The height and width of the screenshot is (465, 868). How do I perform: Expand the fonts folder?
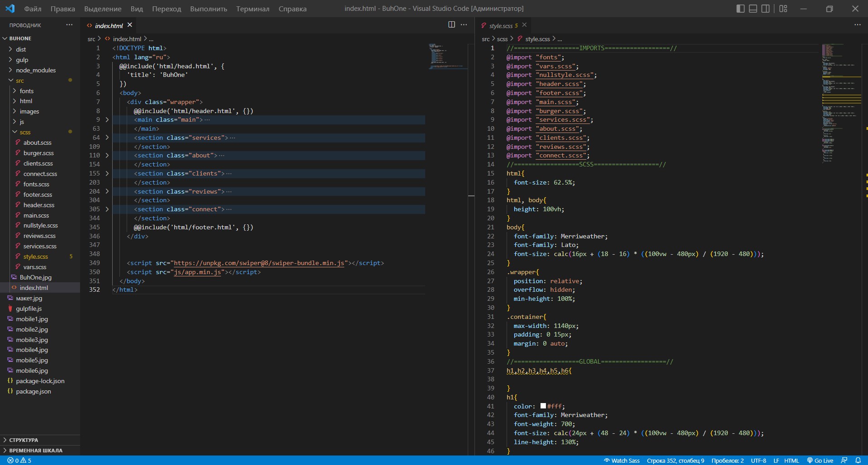[x=40, y=91]
